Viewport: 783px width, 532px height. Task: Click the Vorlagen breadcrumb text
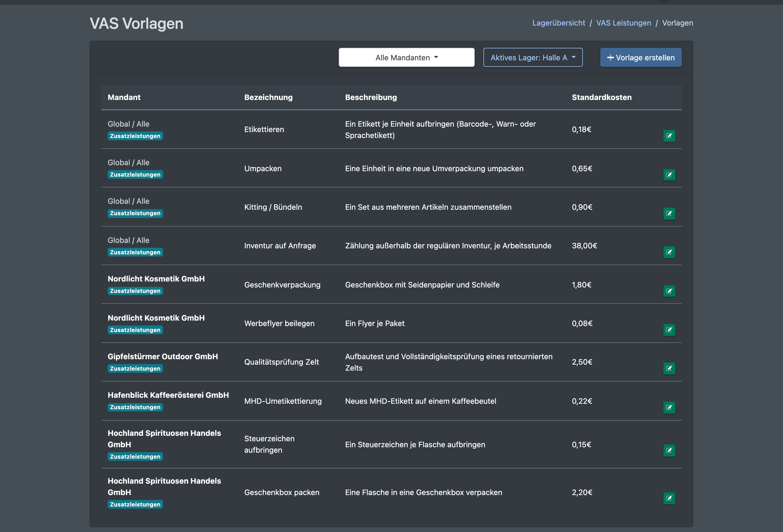[678, 23]
